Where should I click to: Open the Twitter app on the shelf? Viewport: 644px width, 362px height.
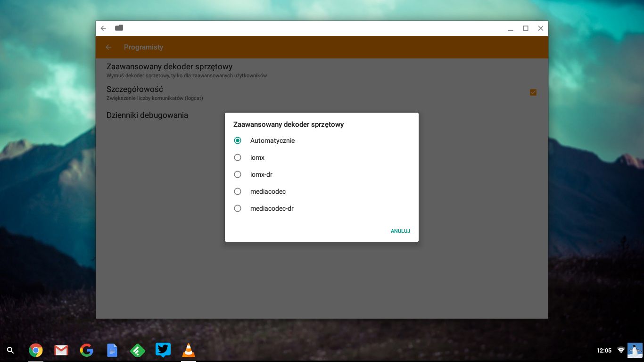pos(163,350)
